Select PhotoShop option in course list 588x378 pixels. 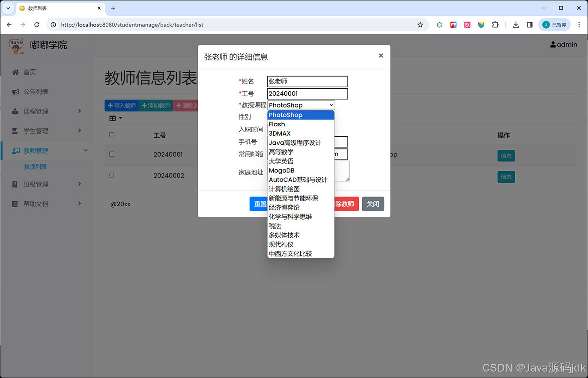coord(301,115)
